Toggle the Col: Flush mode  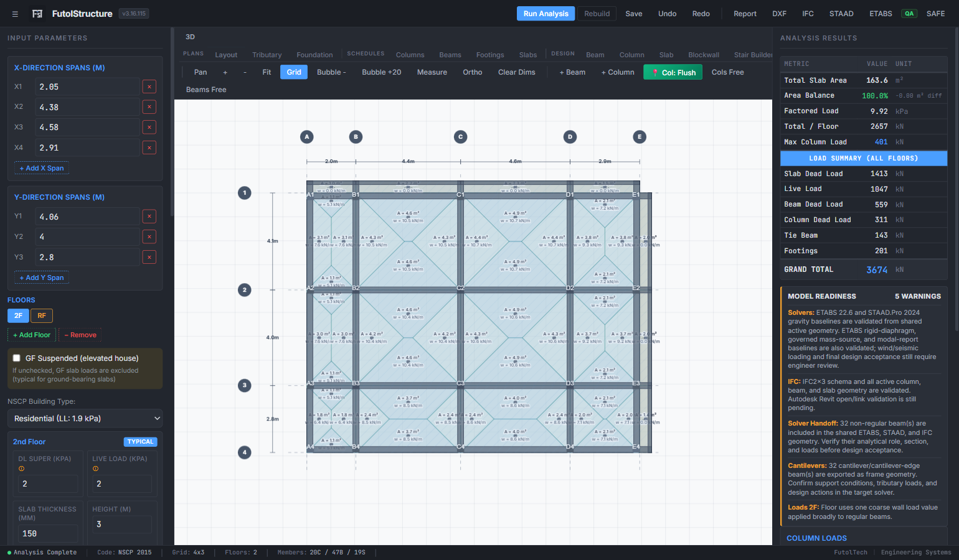[x=673, y=72]
